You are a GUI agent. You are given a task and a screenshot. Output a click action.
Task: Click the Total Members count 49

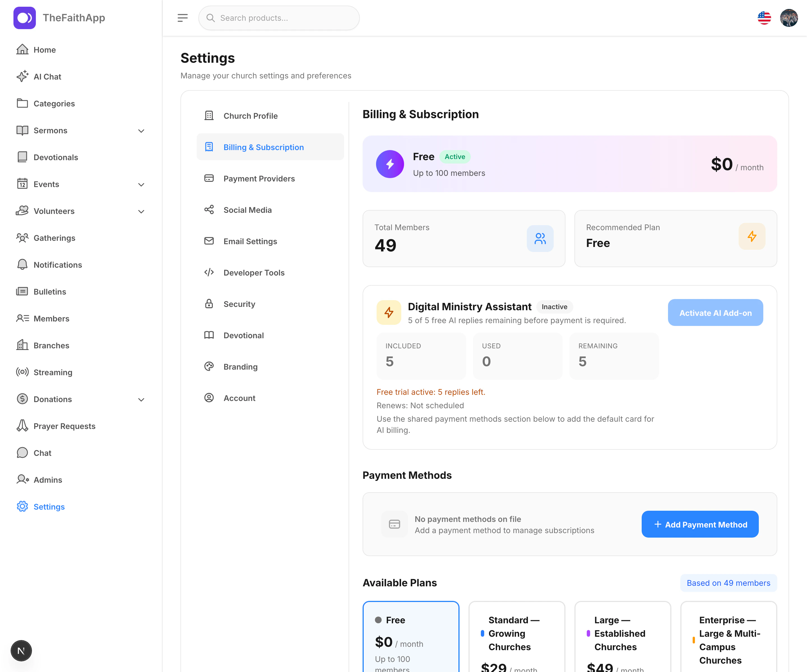click(386, 245)
